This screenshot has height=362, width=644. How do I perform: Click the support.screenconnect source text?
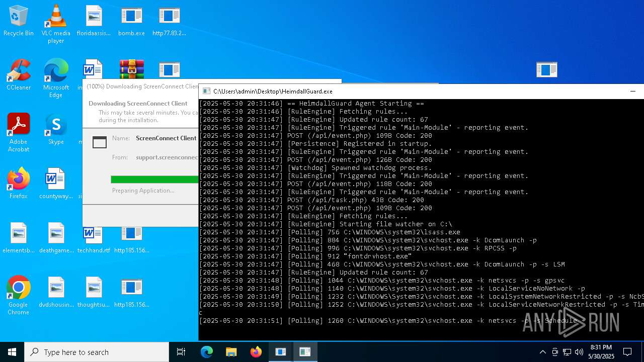pos(167,157)
